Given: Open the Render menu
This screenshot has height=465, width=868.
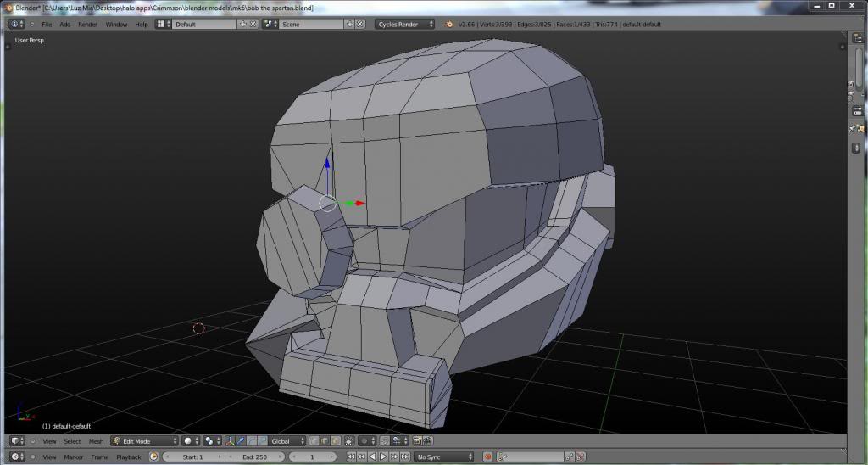Looking at the screenshot, I should [87, 25].
